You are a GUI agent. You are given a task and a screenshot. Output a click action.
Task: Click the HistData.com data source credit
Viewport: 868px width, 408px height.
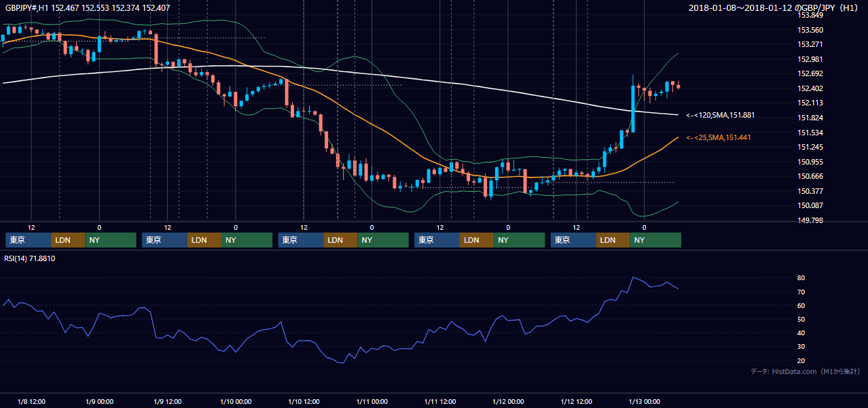(x=806, y=371)
